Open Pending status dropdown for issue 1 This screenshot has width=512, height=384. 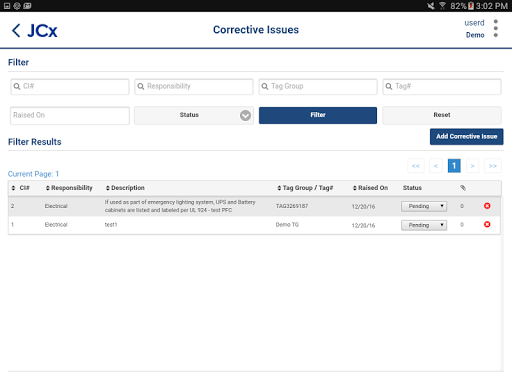424,225
